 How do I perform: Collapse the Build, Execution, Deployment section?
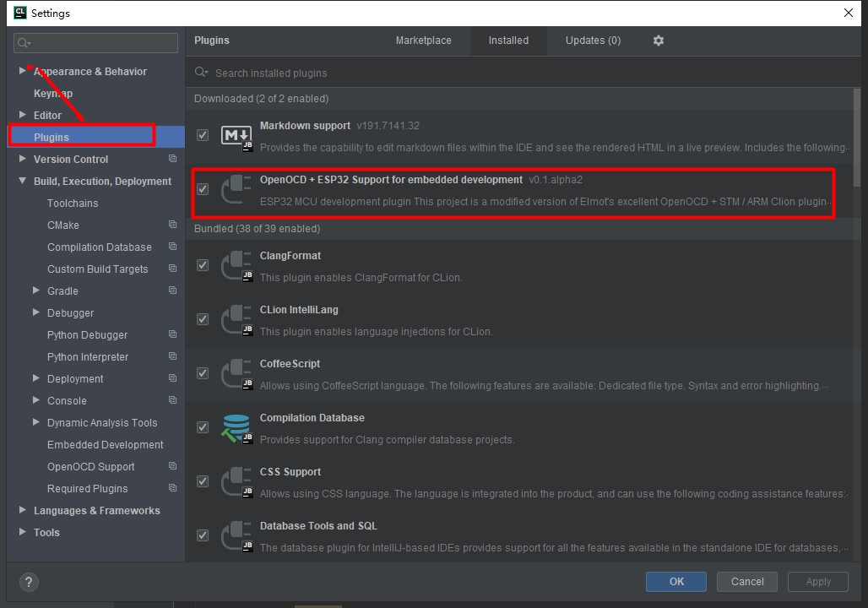coord(23,181)
